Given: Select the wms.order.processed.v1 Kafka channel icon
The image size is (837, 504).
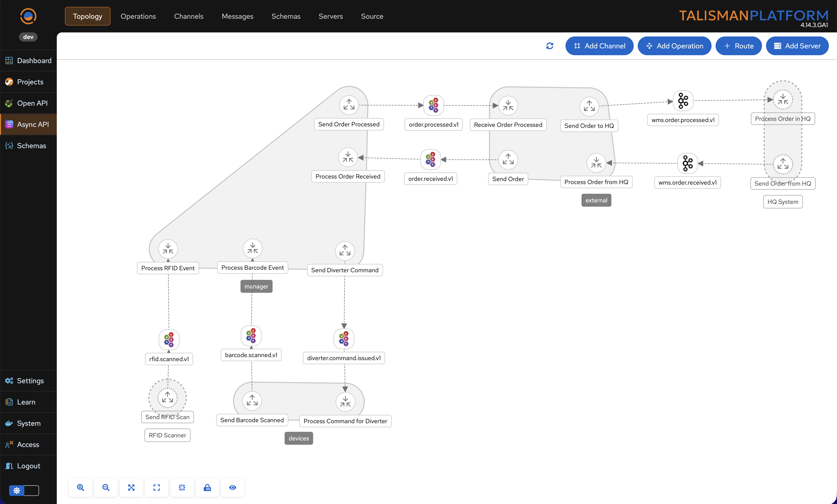Looking at the screenshot, I should (x=683, y=101).
